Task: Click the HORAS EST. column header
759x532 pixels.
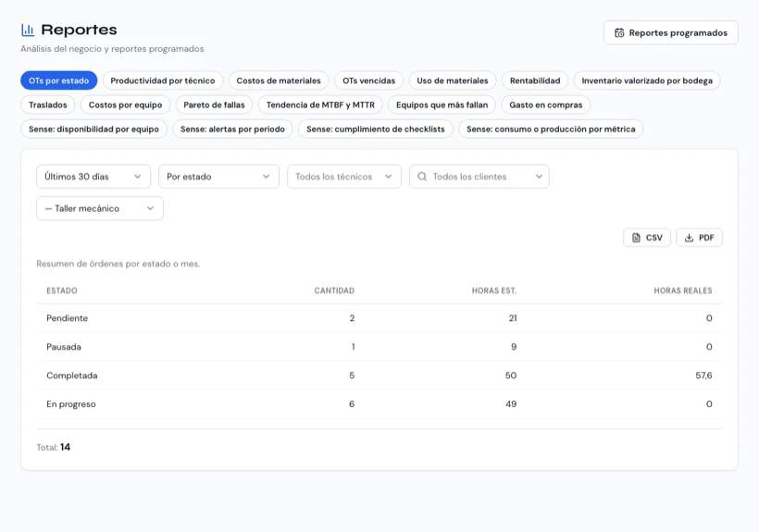Action: click(494, 291)
